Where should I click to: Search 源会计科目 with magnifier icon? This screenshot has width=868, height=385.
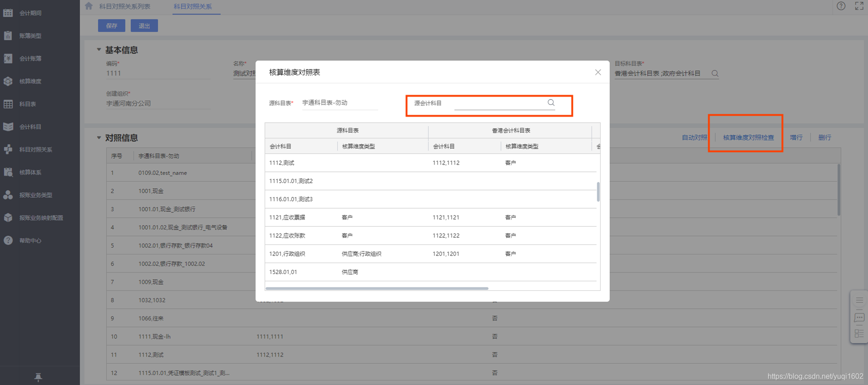pos(551,103)
